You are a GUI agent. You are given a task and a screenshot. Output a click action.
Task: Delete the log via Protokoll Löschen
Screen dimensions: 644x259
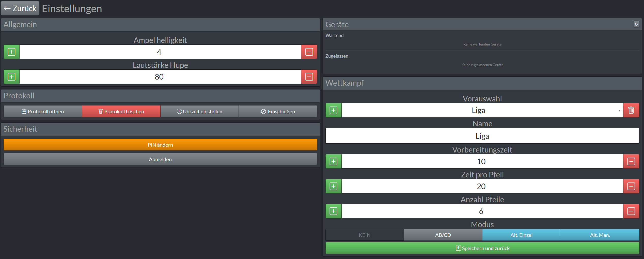tap(121, 111)
